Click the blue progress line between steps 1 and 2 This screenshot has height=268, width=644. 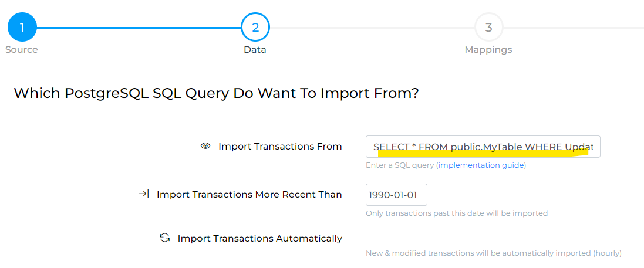pyautogui.click(x=139, y=28)
